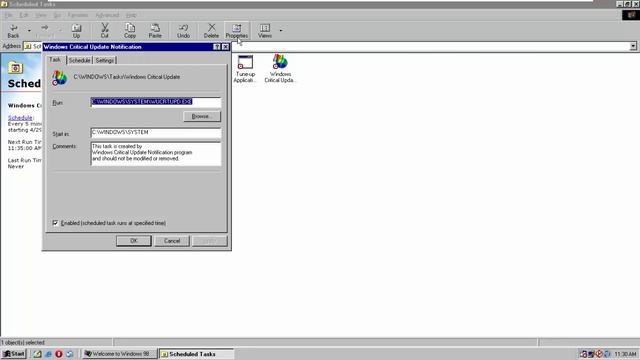Image resolution: width=640 pixels, height=360 pixels.
Task: Click the '1 object(s) selected' status text
Action: coord(23,342)
